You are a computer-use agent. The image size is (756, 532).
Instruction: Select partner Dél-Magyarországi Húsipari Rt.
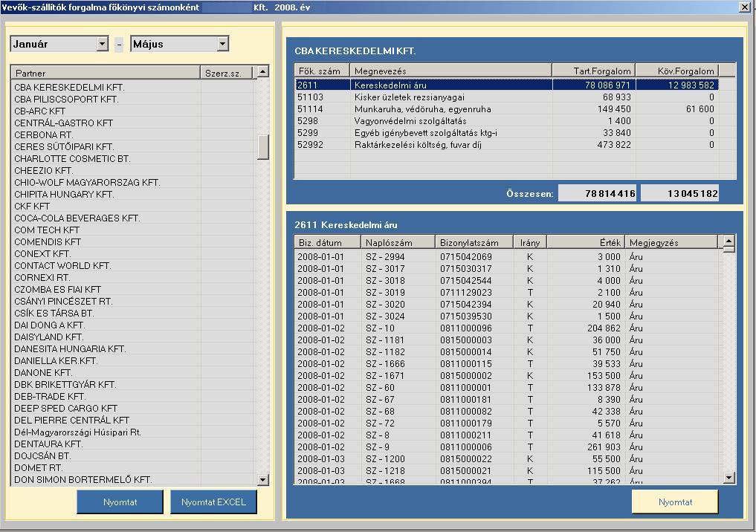click(x=132, y=432)
